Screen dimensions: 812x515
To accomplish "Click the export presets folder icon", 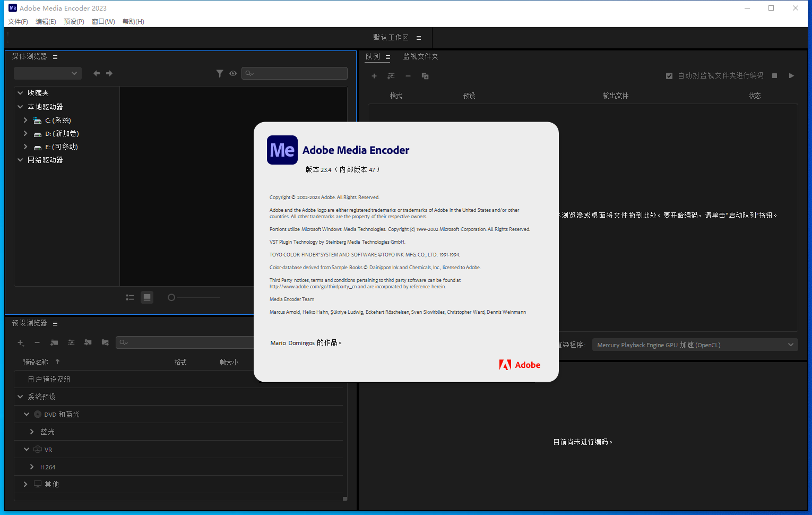I will point(105,342).
